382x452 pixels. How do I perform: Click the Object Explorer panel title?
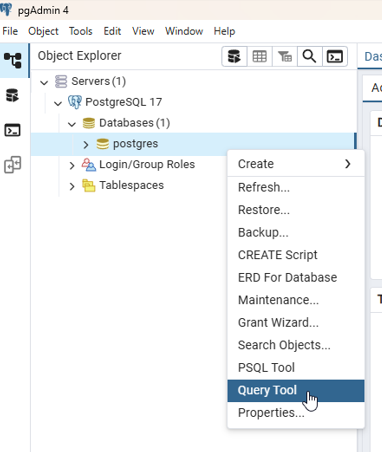pyautogui.click(x=79, y=56)
